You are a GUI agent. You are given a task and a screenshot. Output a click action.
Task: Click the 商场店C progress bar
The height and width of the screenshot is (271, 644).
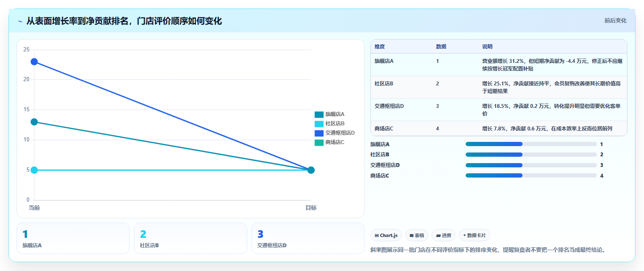(x=531, y=175)
